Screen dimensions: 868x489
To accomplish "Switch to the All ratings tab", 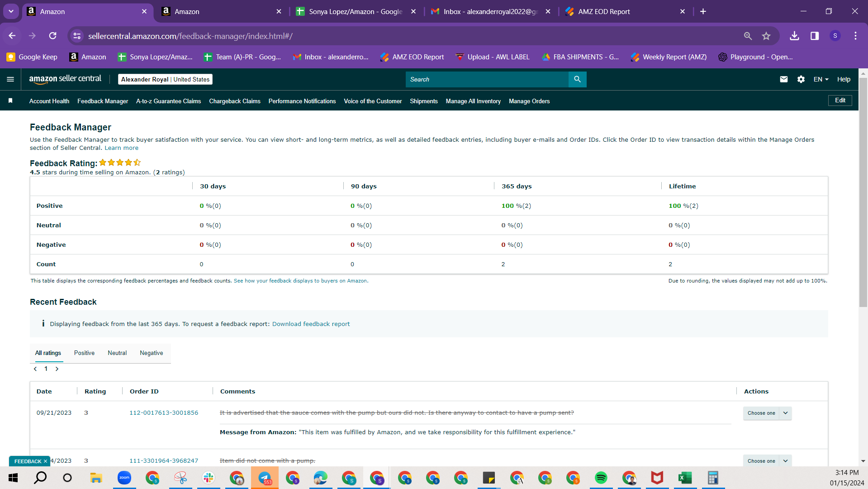I will click(x=48, y=353).
